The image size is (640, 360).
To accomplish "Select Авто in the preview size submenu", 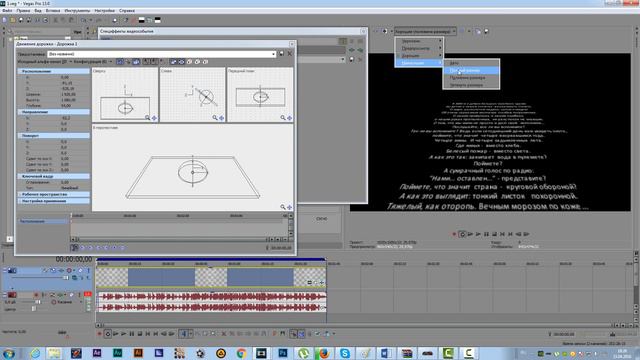I will point(471,63).
